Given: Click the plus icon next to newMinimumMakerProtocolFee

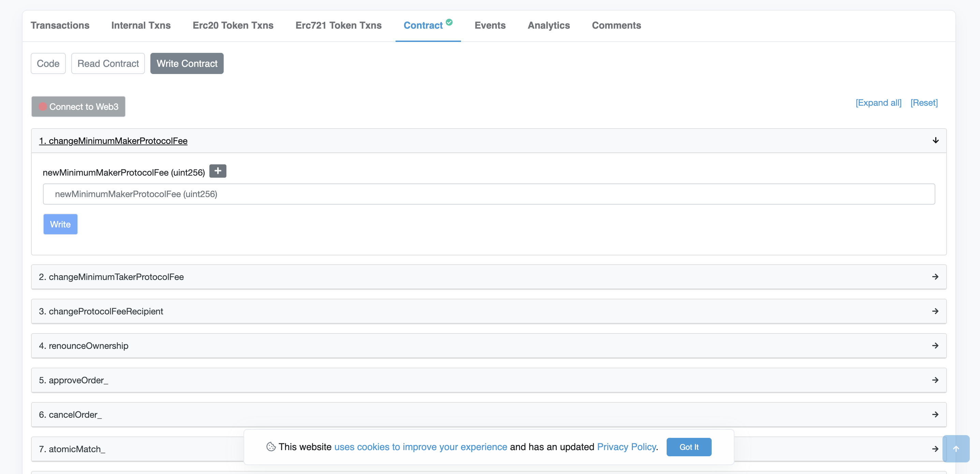Looking at the screenshot, I should pos(218,171).
